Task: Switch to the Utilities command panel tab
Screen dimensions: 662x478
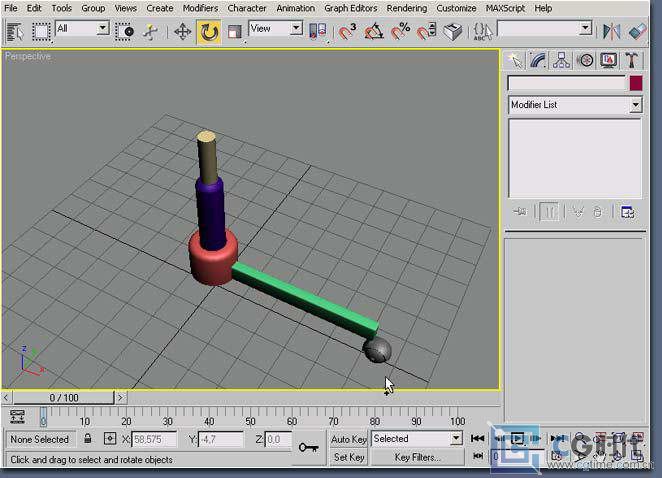Action: click(x=632, y=61)
